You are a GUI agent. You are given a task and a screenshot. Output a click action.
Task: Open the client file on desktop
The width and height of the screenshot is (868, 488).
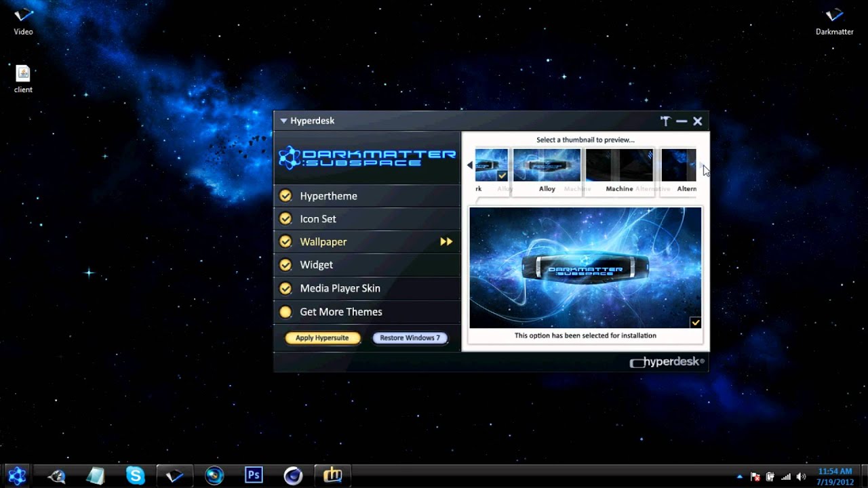click(x=23, y=79)
